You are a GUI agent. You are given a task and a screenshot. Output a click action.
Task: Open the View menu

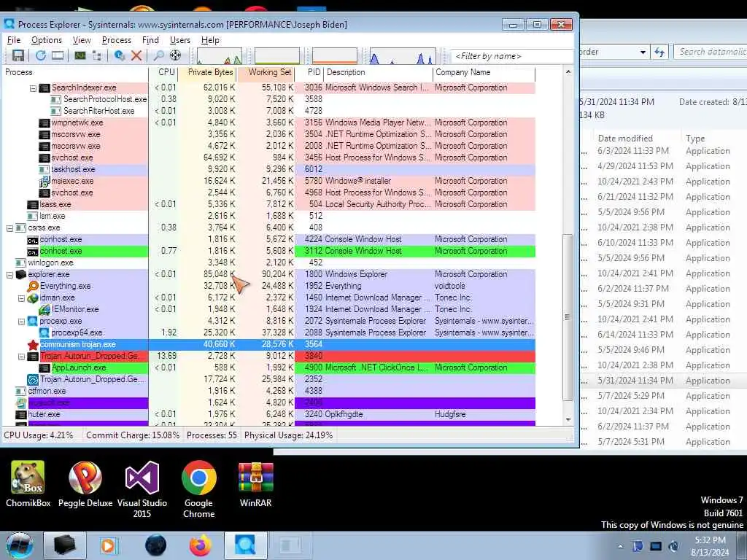pos(82,40)
